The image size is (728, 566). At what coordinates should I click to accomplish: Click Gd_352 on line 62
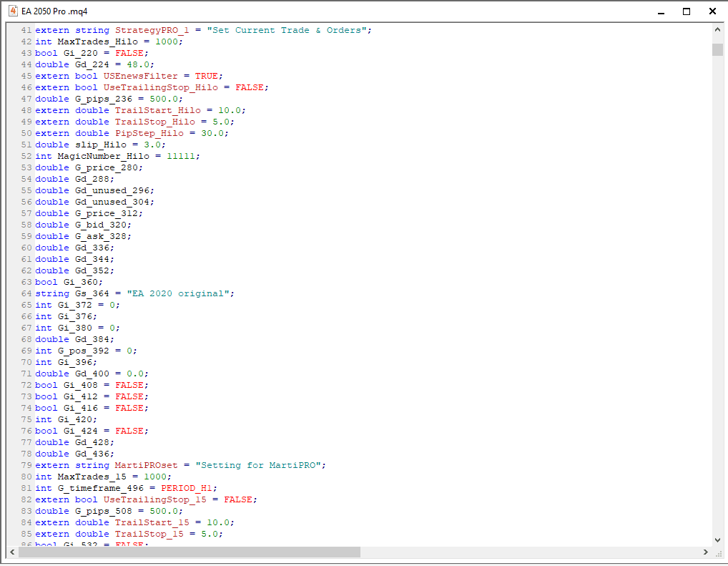click(x=92, y=271)
